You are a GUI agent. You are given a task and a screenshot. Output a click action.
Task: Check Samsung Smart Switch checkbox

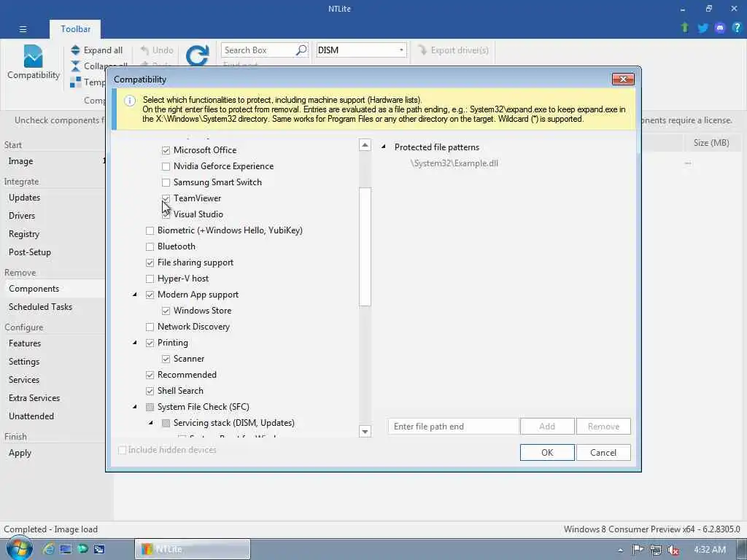(166, 182)
